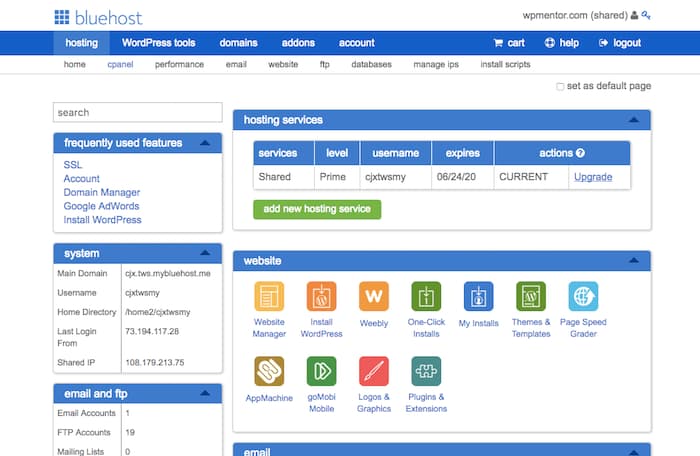Click the main domain value cjx.tws.mybluehost.me
Image resolution: width=700 pixels, height=456 pixels.
[x=168, y=273]
